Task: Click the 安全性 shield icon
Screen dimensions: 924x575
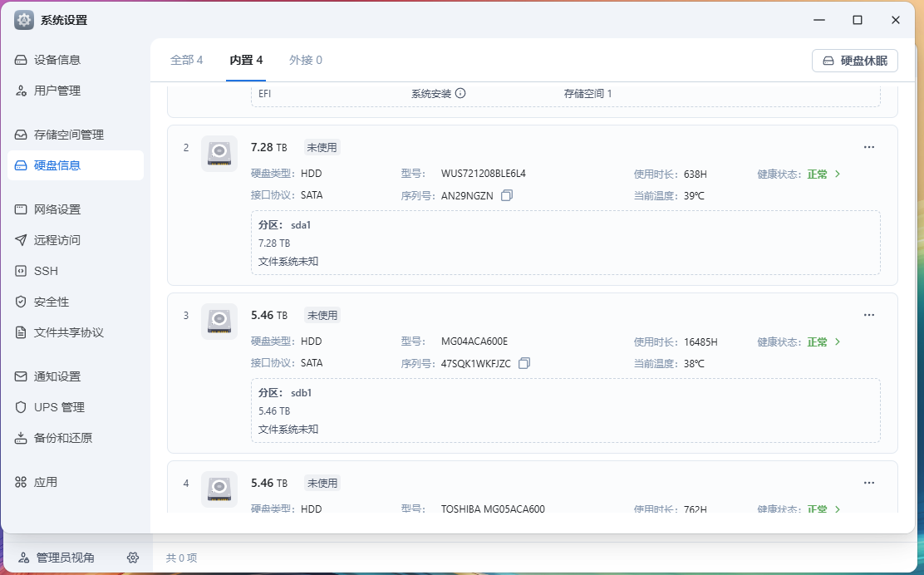Action: pos(21,302)
